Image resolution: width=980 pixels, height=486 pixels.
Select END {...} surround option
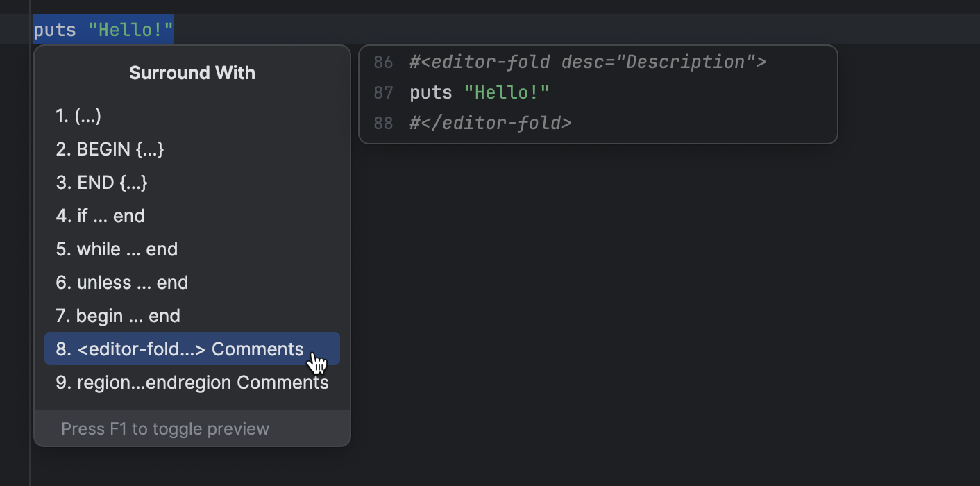(x=102, y=182)
